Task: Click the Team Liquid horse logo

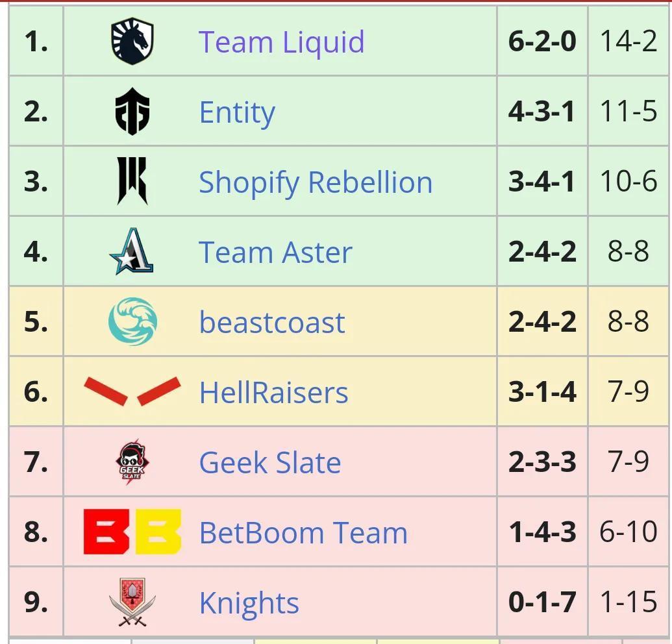Action: click(132, 42)
